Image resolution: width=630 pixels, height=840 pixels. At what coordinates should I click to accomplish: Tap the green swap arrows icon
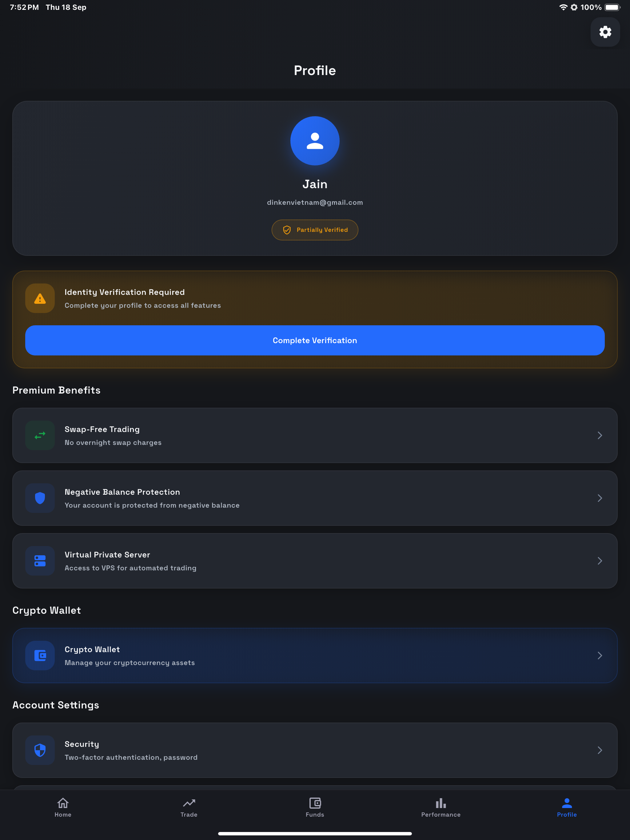[x=40, y=435]
